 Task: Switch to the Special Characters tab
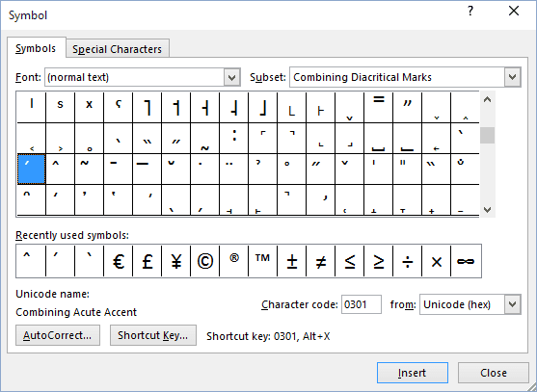pos(117,49)
